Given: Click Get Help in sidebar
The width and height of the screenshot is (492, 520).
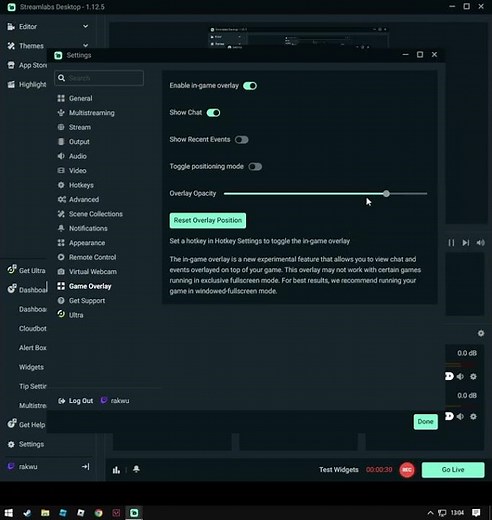Looking at the screenshot, I should (26, 424).
